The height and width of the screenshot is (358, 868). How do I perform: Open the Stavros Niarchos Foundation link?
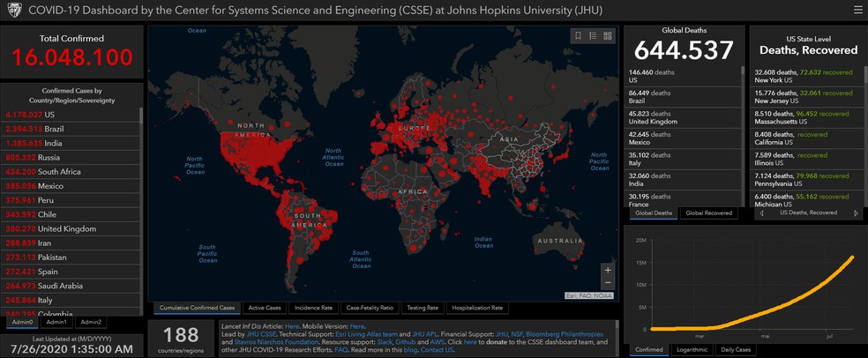coord(274,342)
